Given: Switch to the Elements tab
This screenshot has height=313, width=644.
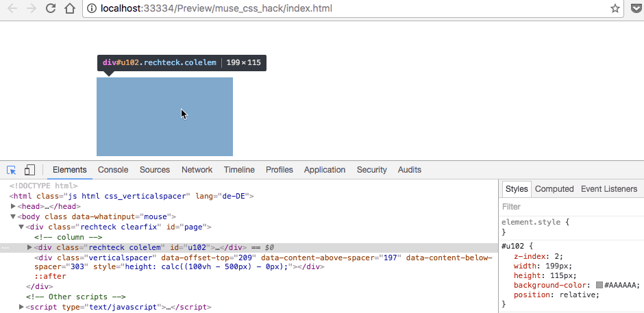Looking at the screenshot, I should coord(69,170).
